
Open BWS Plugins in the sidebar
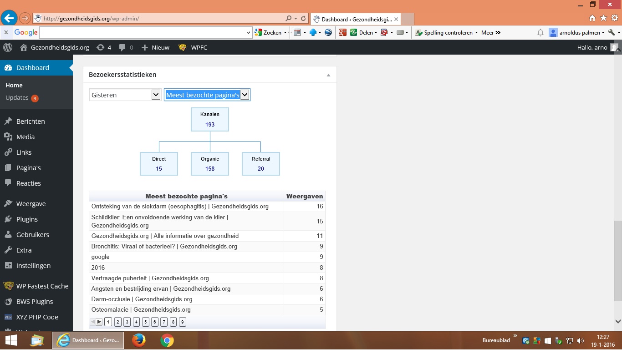[x=36, y=302]
